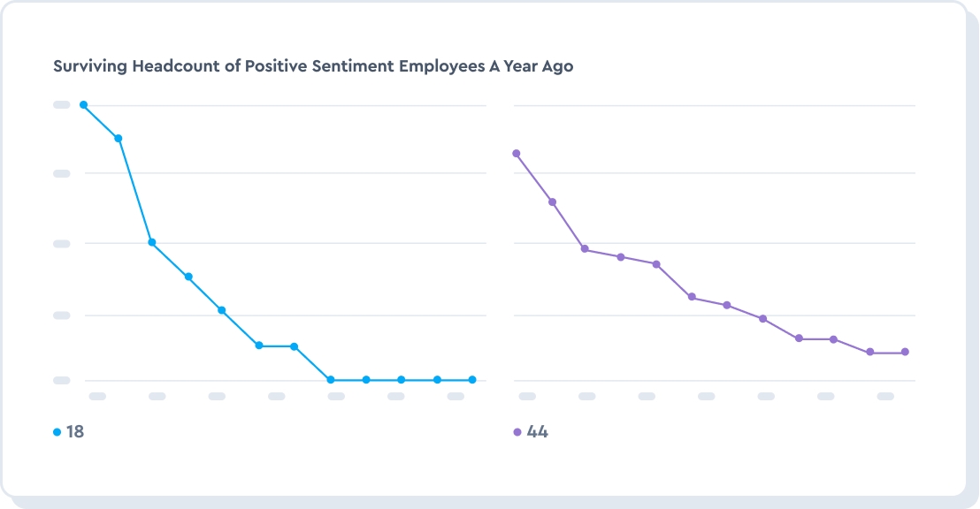The height and width of the screenshot is (509, 980).
Task: Select the fifth data point on the blue line
Action: (x=222, y=310)
